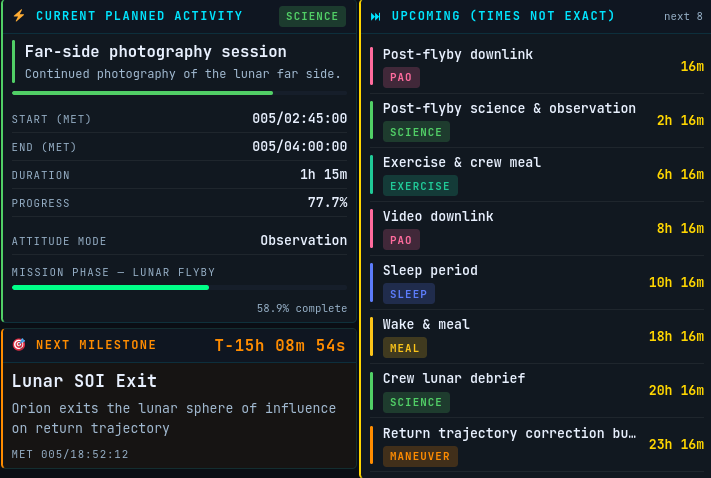Open the 'Exercise & crew meal' item
The width and height of the screenshot is (711, 478).
[x=537, y=175]
